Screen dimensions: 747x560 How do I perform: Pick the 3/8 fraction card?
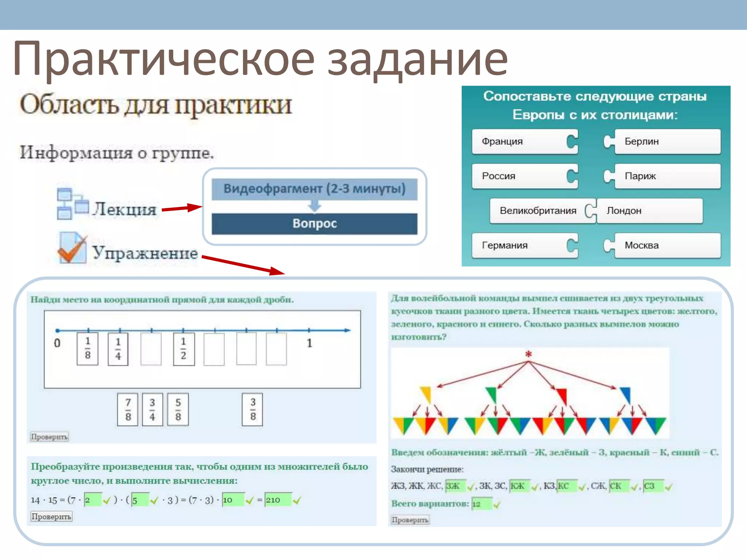[252, 409]
